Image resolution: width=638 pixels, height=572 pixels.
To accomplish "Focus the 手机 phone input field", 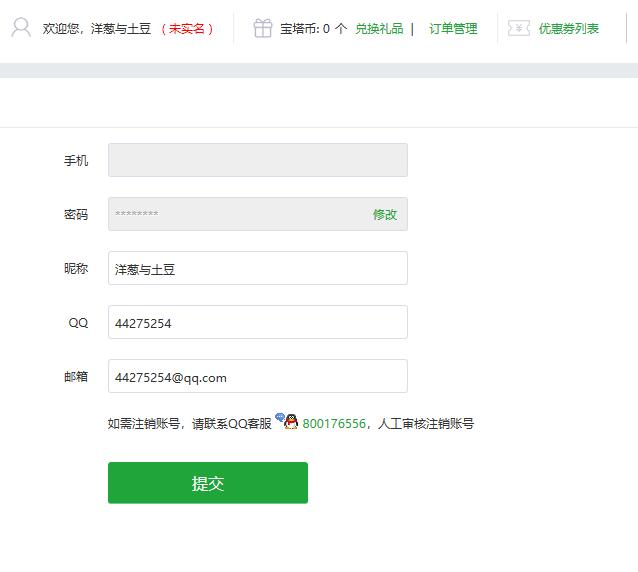I will [258, 160].
